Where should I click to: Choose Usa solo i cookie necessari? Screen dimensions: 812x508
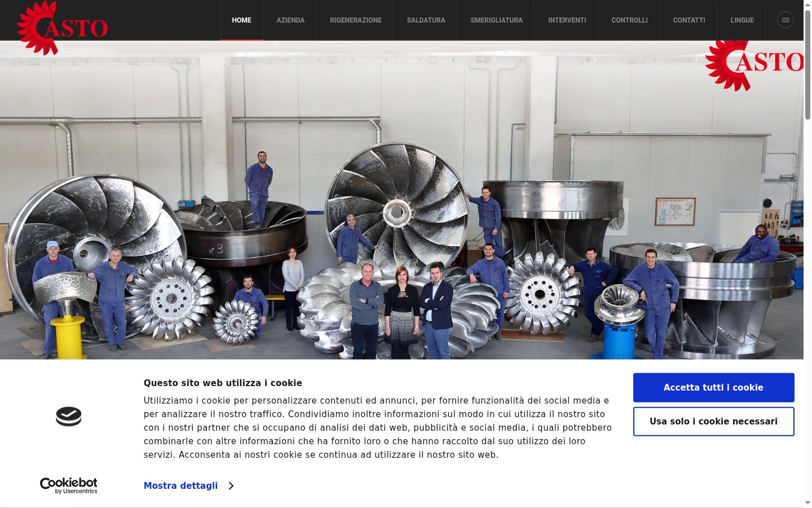[x=713, y=421]
